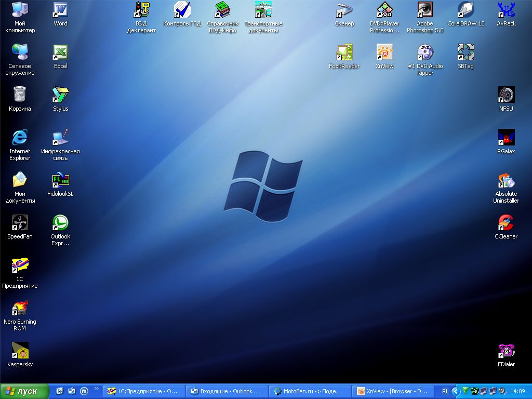The height and width of the screenshot is (399, 532).
Task: Select the Инфракрасная связь icon
Action: (60, 145)
